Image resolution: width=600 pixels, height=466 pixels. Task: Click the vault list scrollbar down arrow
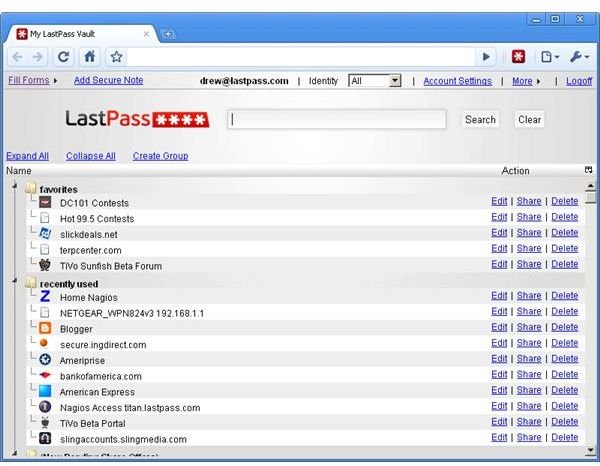[590, 451]
